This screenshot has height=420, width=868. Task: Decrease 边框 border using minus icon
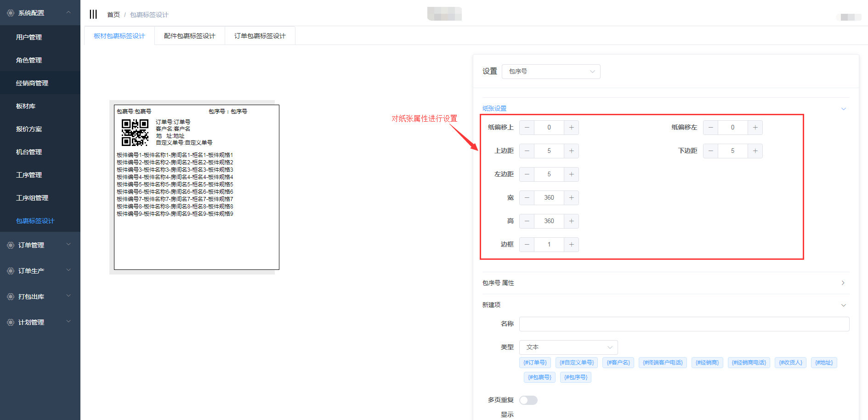pyautogui.click(x=527, y=245)
